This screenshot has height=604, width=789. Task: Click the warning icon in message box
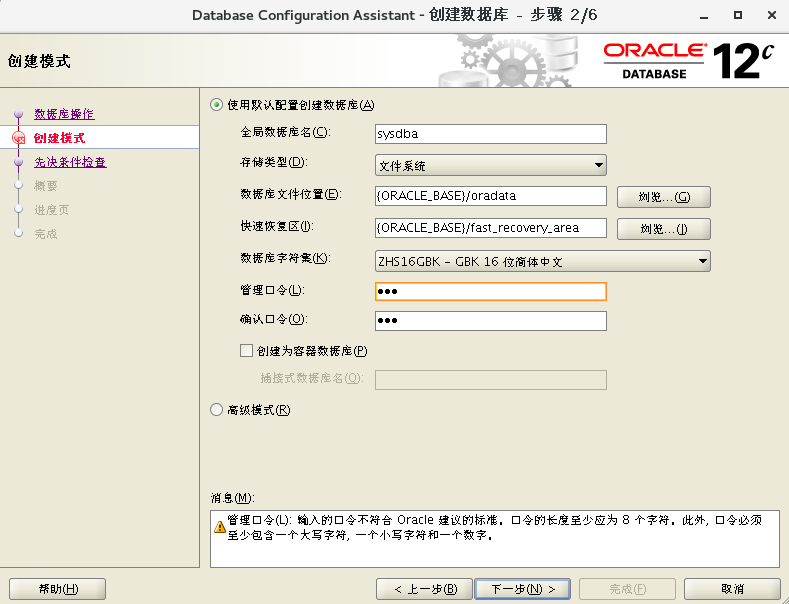[x=220, y=527]
